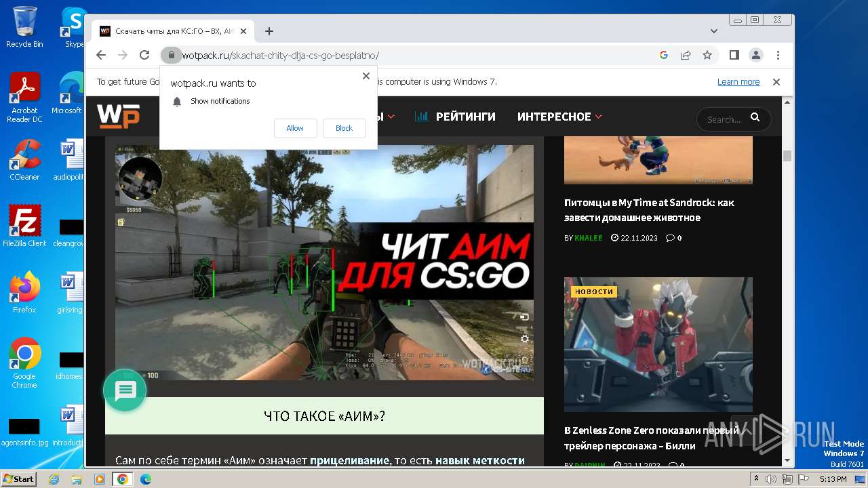This screenshot has height=488, width=868.
Task: Open Internet Explorer in taskbar
Action: [54, 479]
